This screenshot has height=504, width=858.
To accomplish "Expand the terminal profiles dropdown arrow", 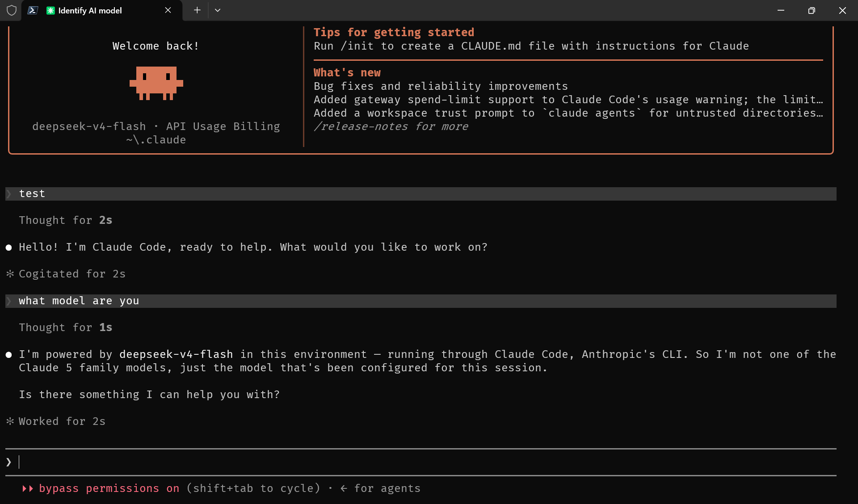I will pos(218,10).
